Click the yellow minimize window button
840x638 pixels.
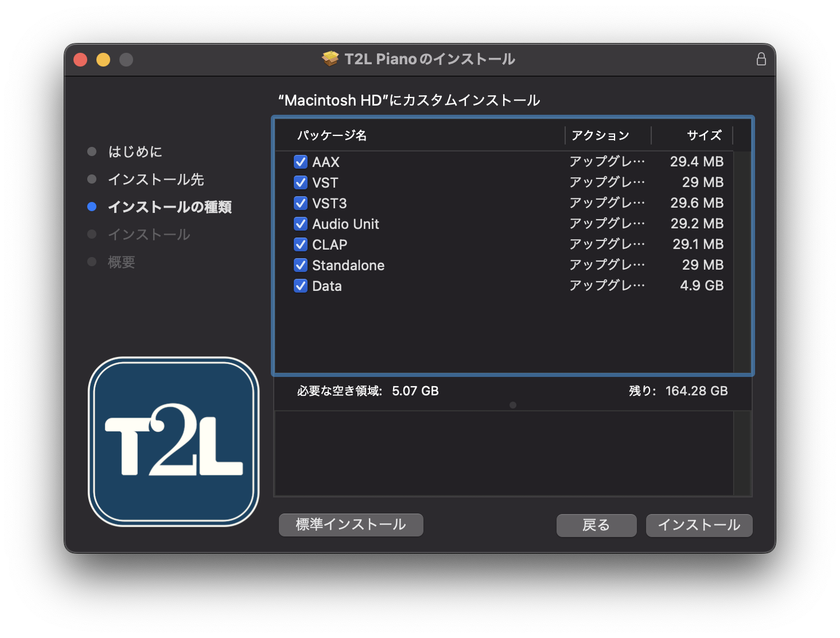point(103,60)
